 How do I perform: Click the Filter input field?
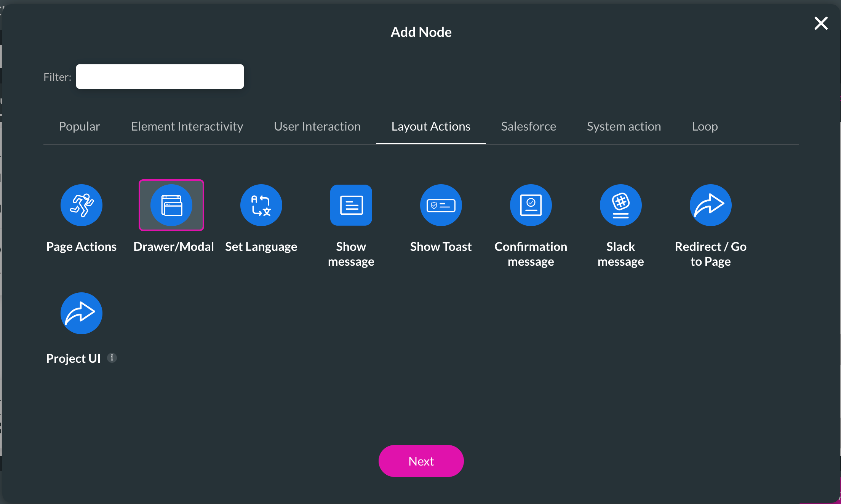pyautogui.click(x=160, y=76)
